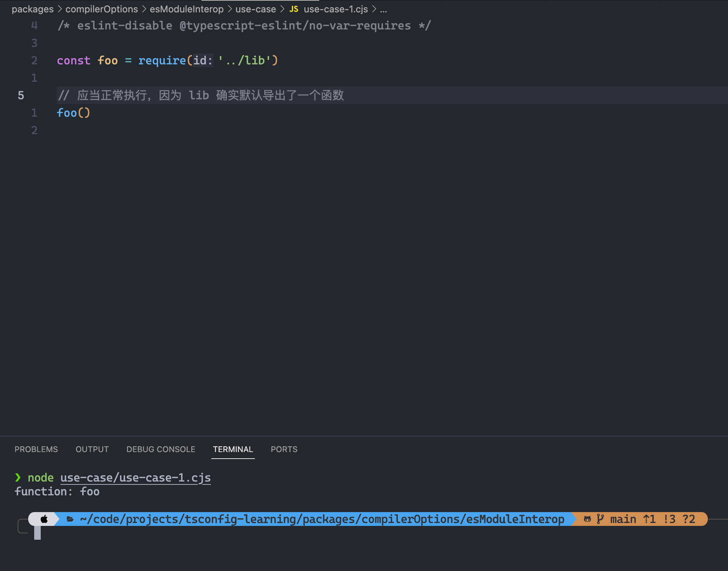Click the 'id:' inlay hint in require call
728x571 pixels.
pos(203,60)
